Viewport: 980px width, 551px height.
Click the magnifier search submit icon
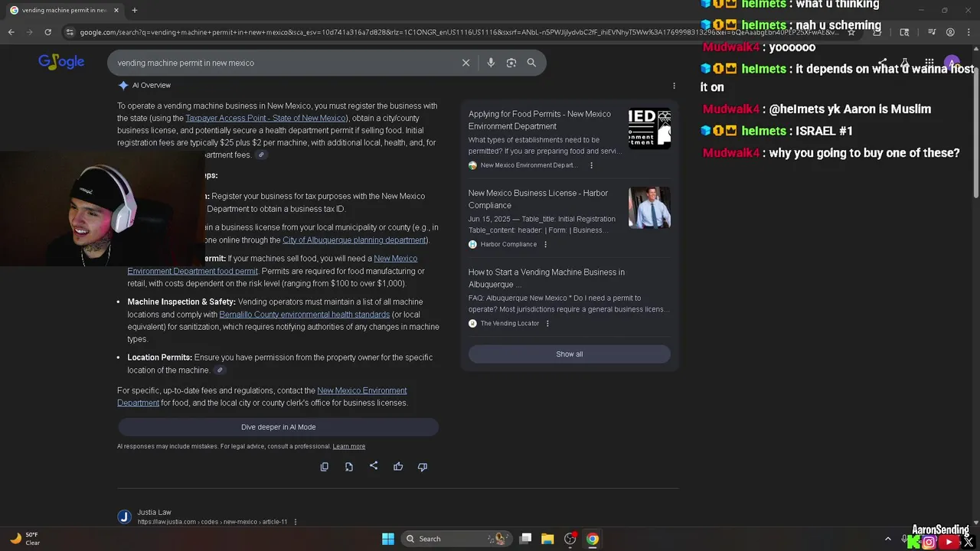(531, 63)
